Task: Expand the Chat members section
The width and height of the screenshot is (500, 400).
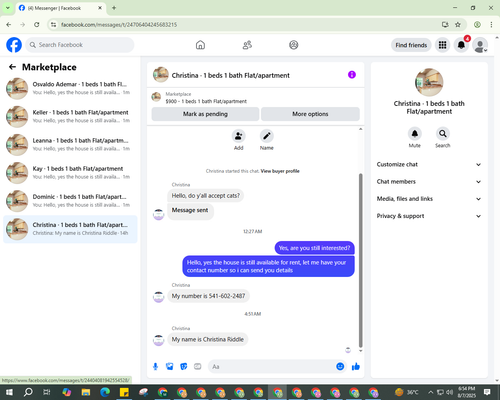Action: click(429, 182)
